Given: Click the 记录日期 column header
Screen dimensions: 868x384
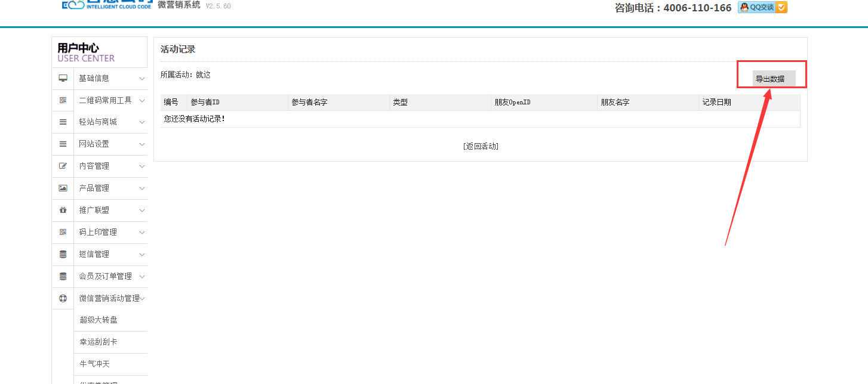Looking at the screenshot, I should 716,103.
